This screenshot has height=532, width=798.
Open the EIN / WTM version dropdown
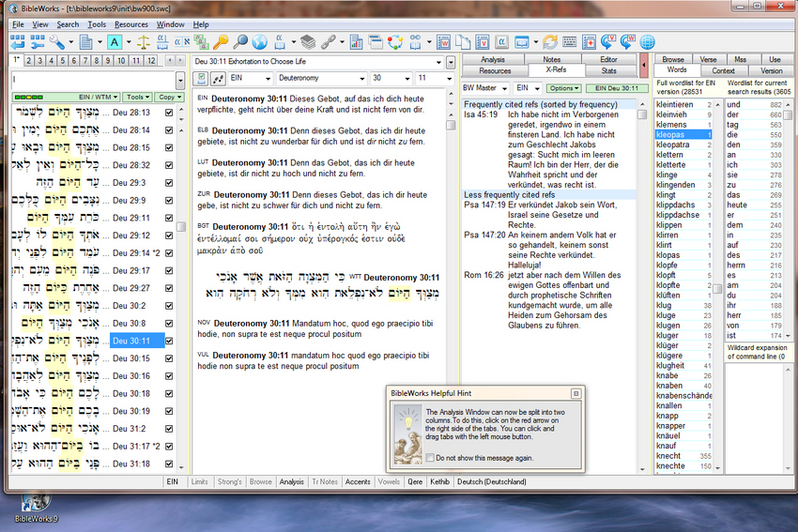(x=66, y=97)
